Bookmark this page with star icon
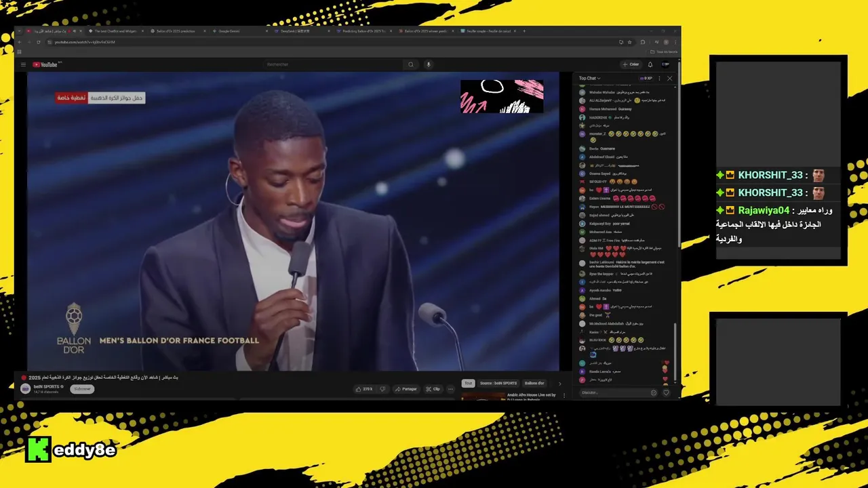Viewport: 868px width, 488px height. pos(630,42)
